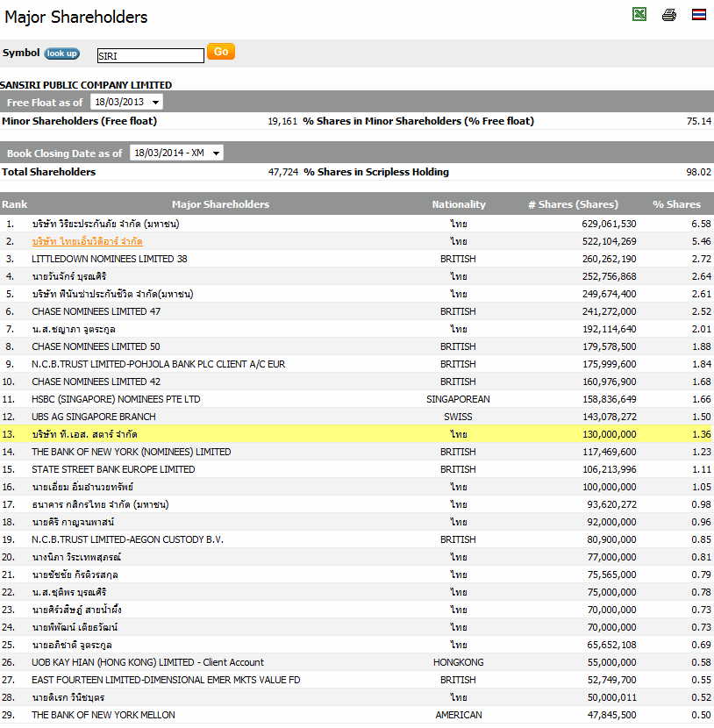
Task: Select HSBC (SINGAPORE) NOMINEES PTE LTD entry
Action: click(116, 399)
